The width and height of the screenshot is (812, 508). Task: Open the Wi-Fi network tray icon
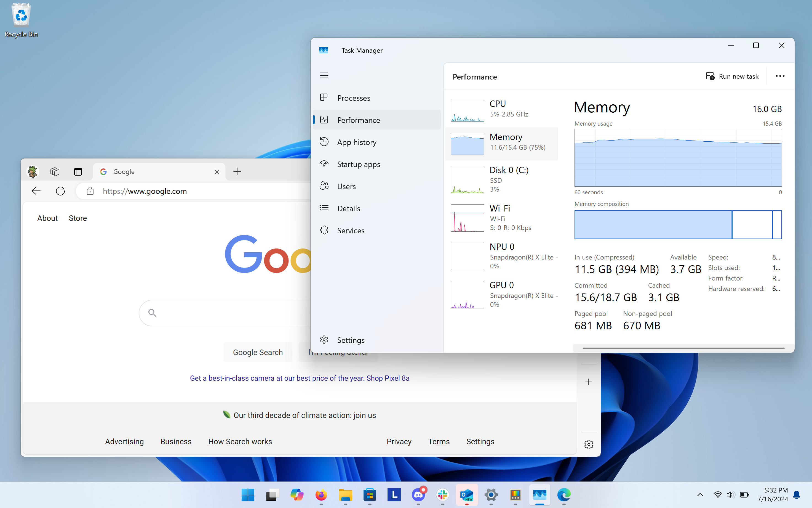pos(717,494)
